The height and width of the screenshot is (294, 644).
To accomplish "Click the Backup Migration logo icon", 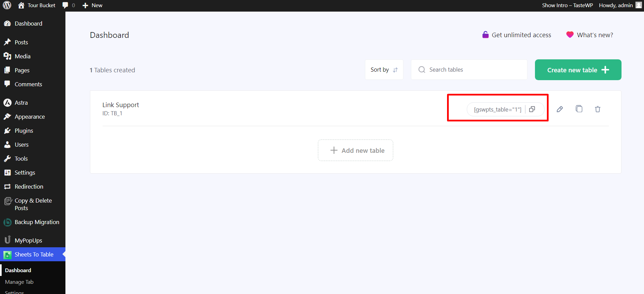I will pos(7,222).
